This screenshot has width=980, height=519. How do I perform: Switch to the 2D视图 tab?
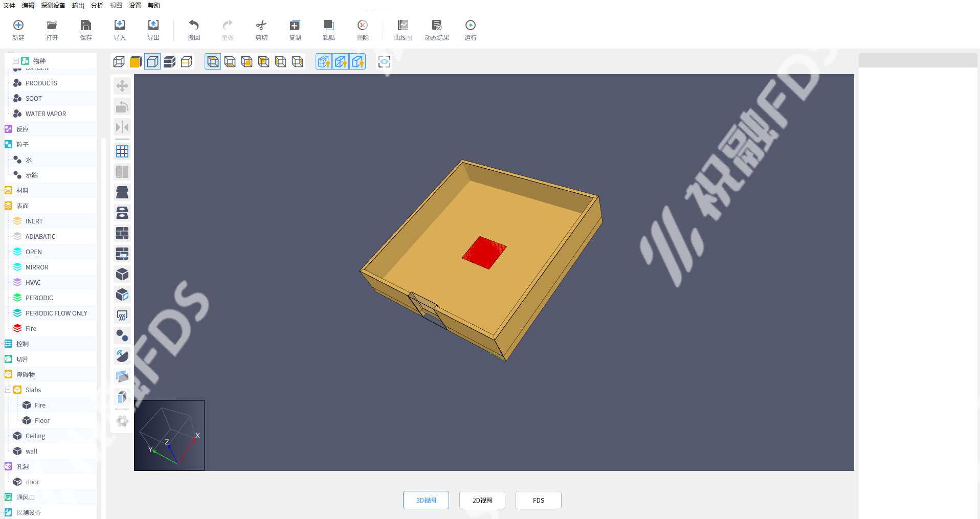point(482,500)
